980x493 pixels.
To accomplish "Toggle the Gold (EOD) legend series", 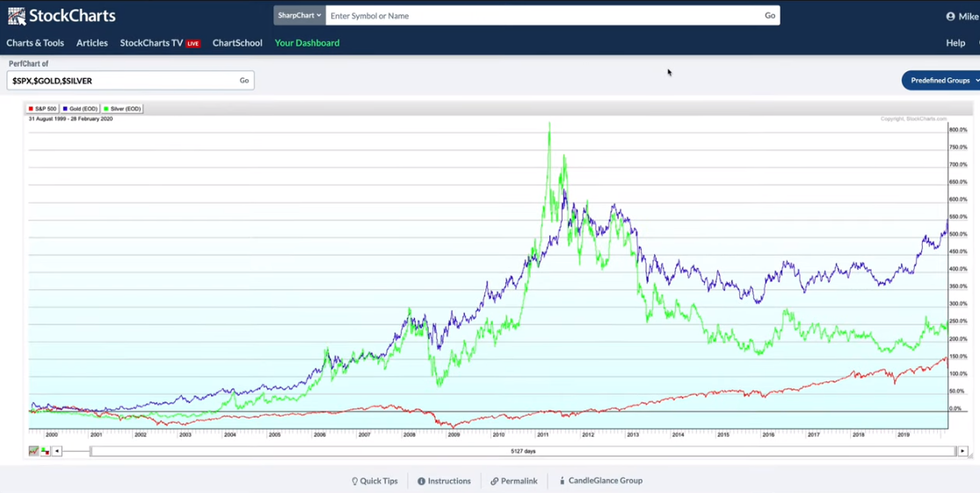I will pyautogui.click(x=80, y=109).
